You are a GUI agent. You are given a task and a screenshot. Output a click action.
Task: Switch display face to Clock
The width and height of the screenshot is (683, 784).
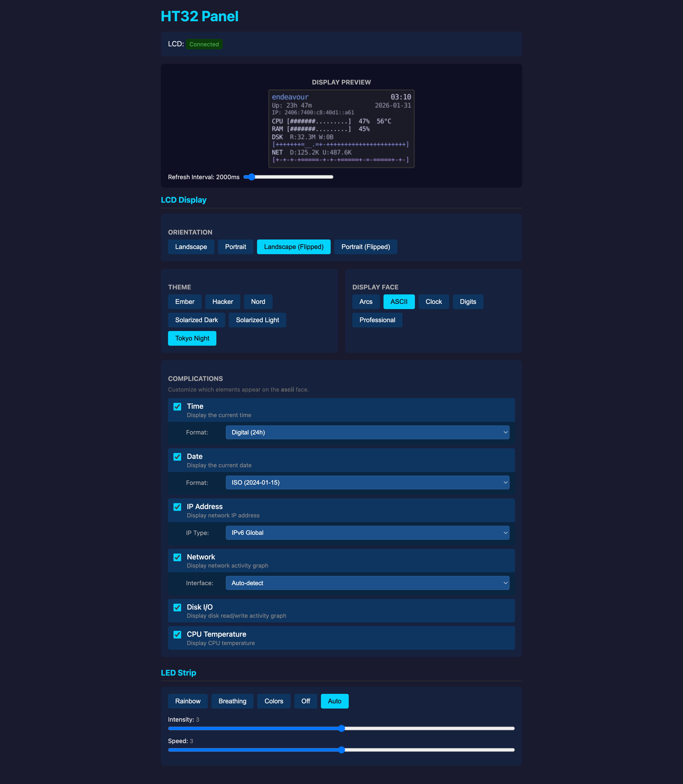point(433,302)
